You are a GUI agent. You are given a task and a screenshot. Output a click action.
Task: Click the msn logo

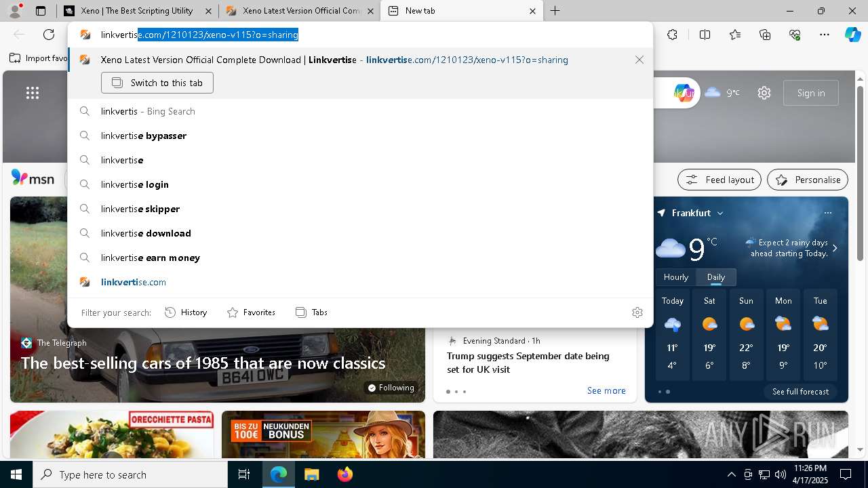(x=33, y=178)
